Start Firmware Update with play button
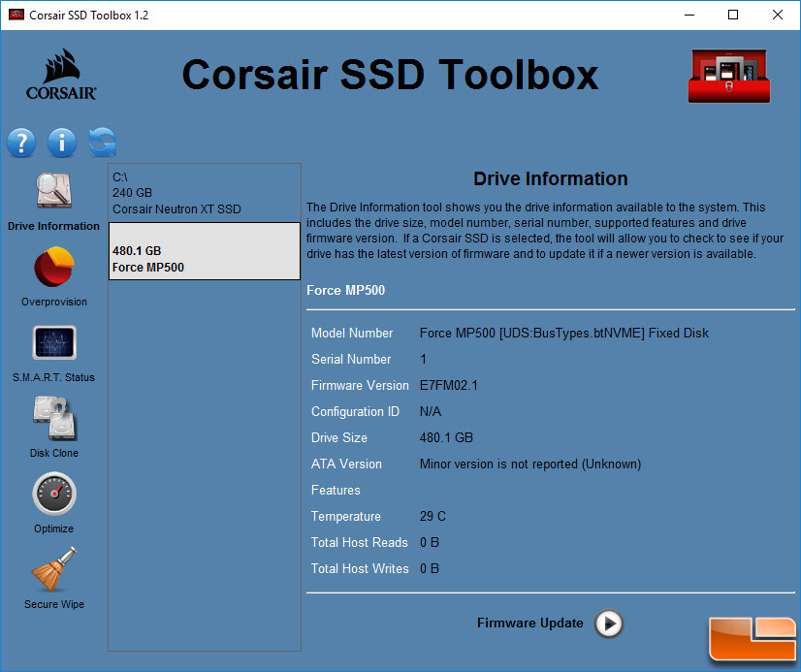 (x=608, y=623)
